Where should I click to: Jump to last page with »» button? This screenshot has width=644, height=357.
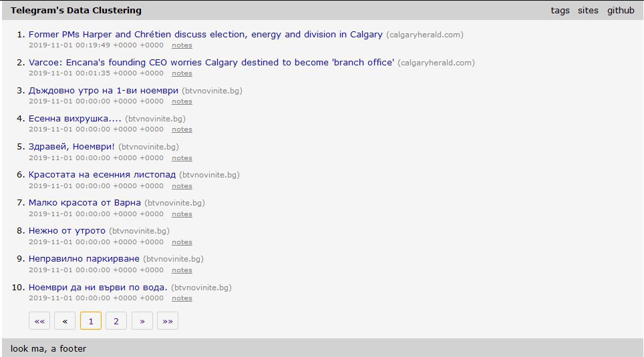click(x=168, y=321)
